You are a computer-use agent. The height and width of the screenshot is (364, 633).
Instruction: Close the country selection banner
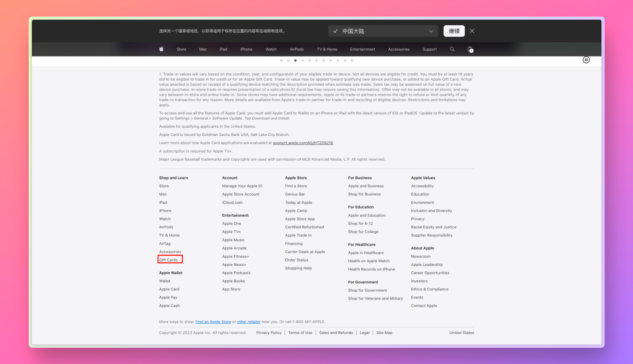click(472, 31)
